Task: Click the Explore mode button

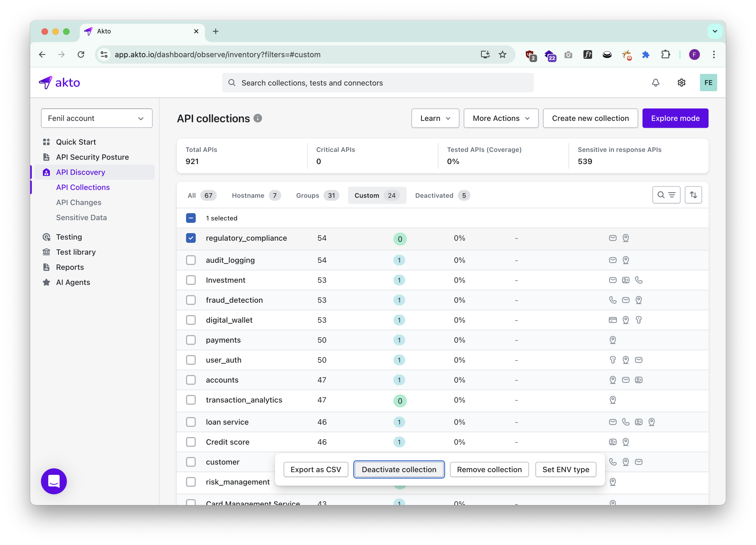Action: click(675, 118)
